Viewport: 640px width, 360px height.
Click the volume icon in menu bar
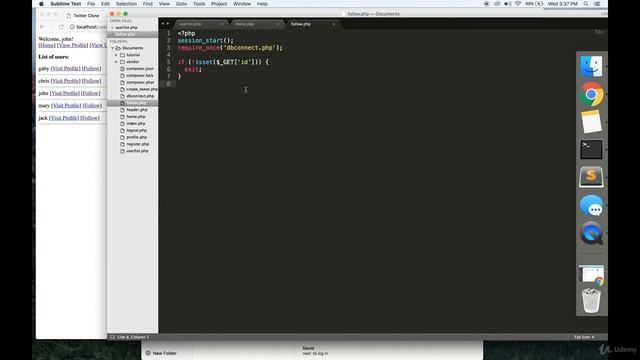pyautogui.click(x=507, y=4)
